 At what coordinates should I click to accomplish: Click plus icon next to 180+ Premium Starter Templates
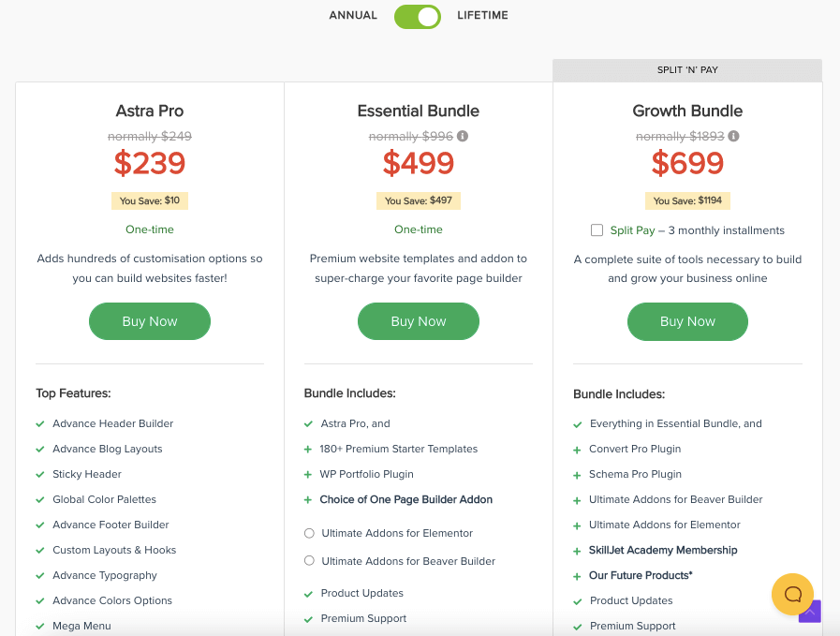309,450
